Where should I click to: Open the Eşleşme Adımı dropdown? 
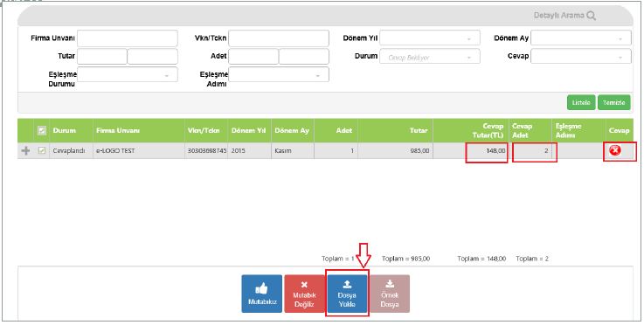[279, 75]
